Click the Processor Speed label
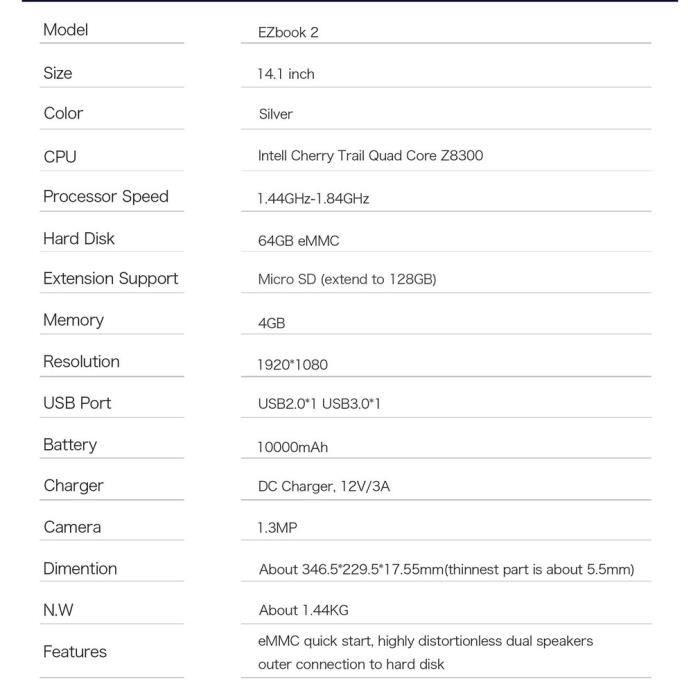 [x=106, y=196]
